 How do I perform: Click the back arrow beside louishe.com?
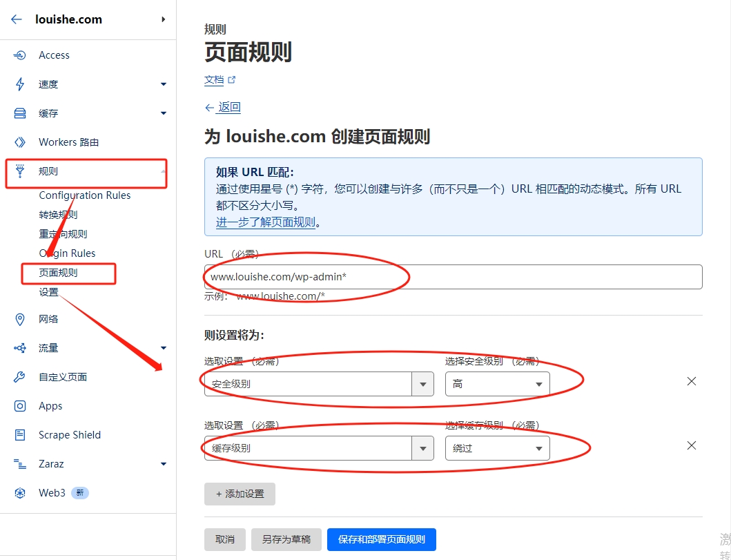pos(17,19)
